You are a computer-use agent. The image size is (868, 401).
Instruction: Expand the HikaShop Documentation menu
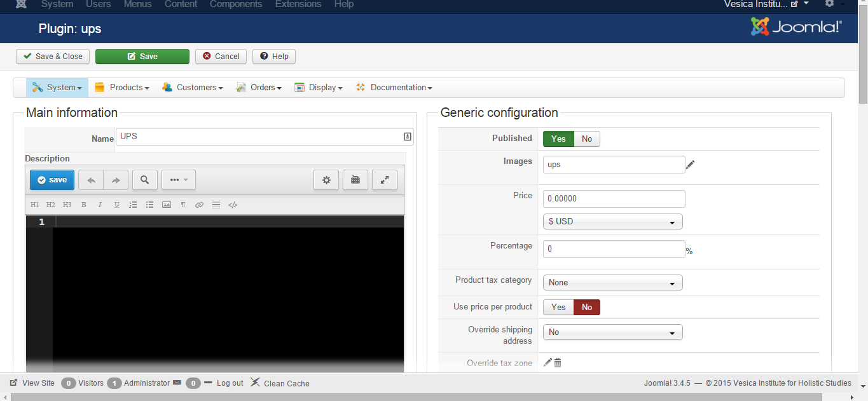[394, 88]
